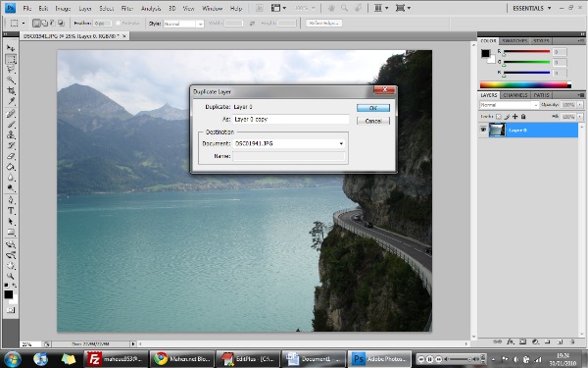Select the Healing Brush tool

pyautogui.click(x=11, y=114)
